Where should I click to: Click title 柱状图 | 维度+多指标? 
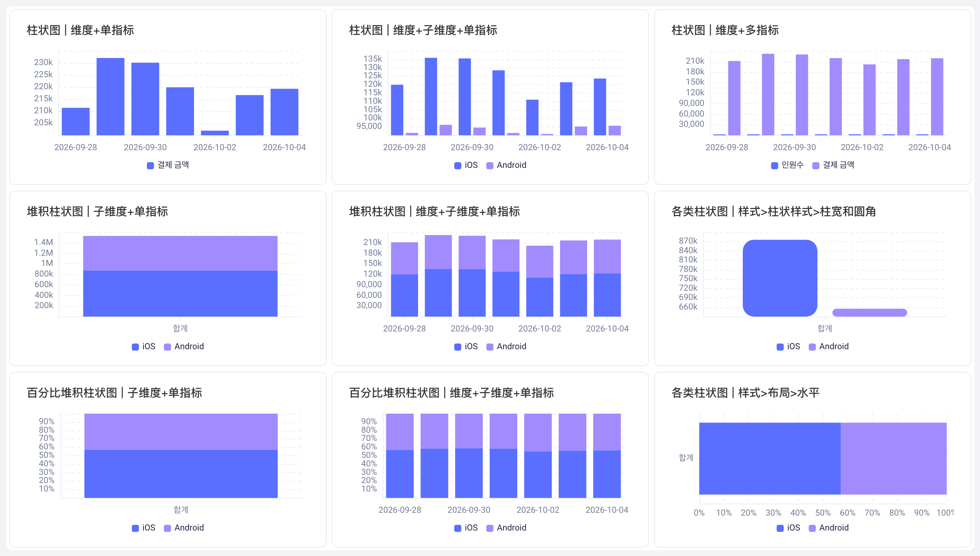(725, 30)
